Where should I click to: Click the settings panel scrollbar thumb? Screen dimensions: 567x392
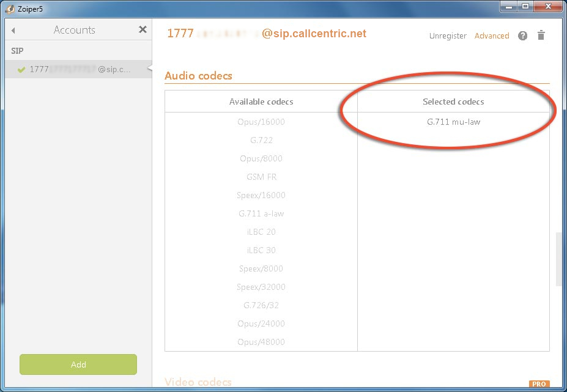558,259
